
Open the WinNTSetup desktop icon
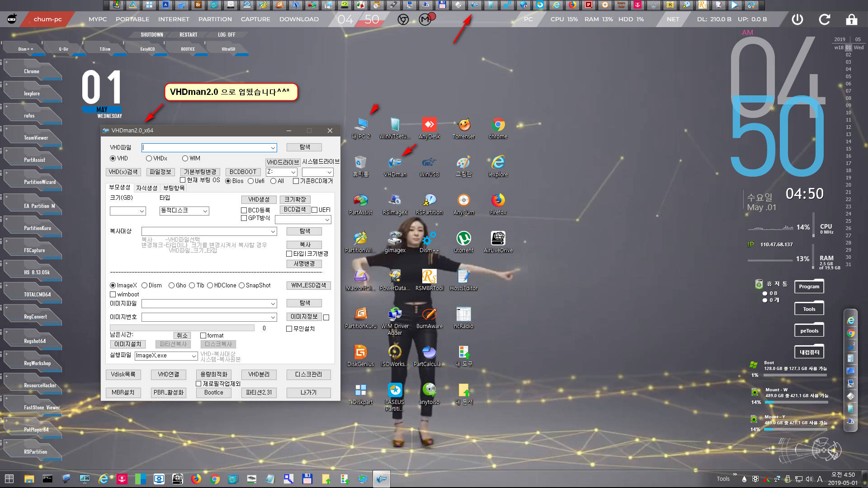395,128
